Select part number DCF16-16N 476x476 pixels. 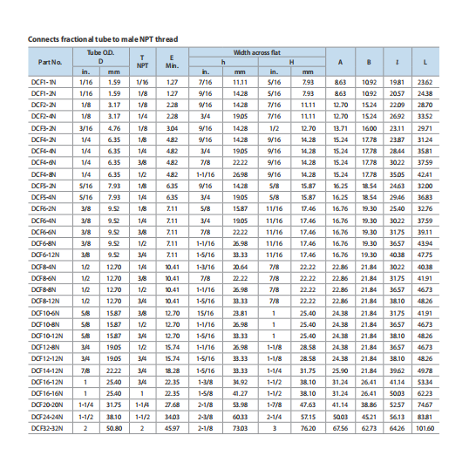(47, 393)
